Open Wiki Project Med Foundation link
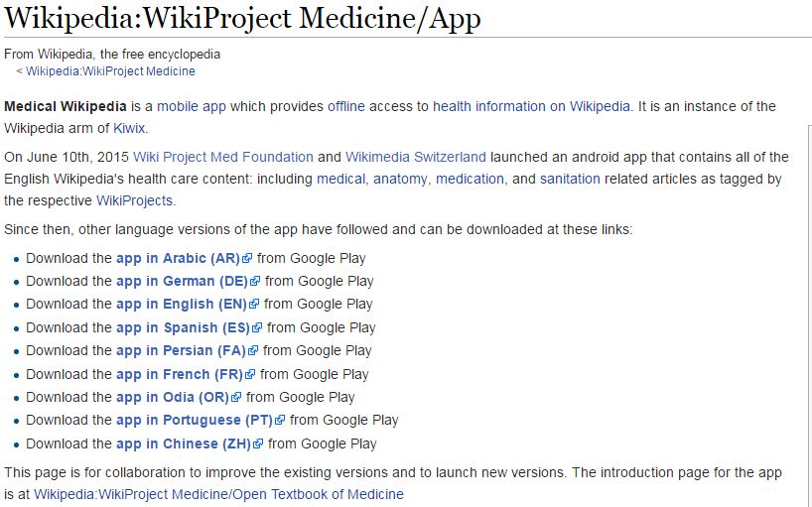 [x=223, y=158]
